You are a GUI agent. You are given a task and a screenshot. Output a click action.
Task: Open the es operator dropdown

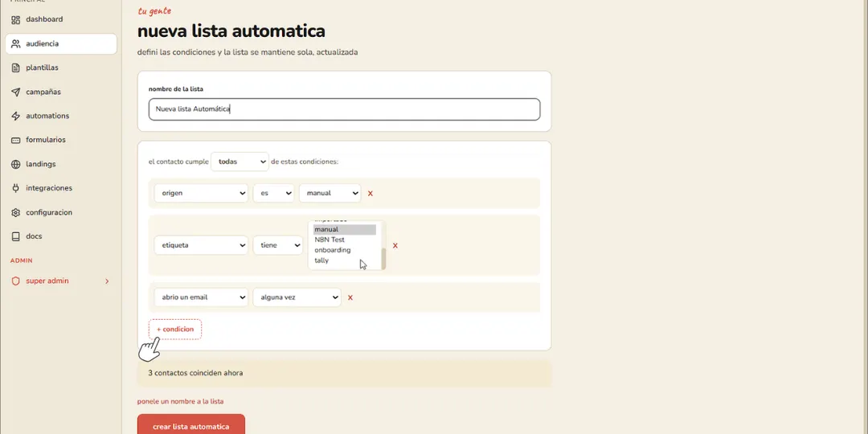click(x=273, y=193)
